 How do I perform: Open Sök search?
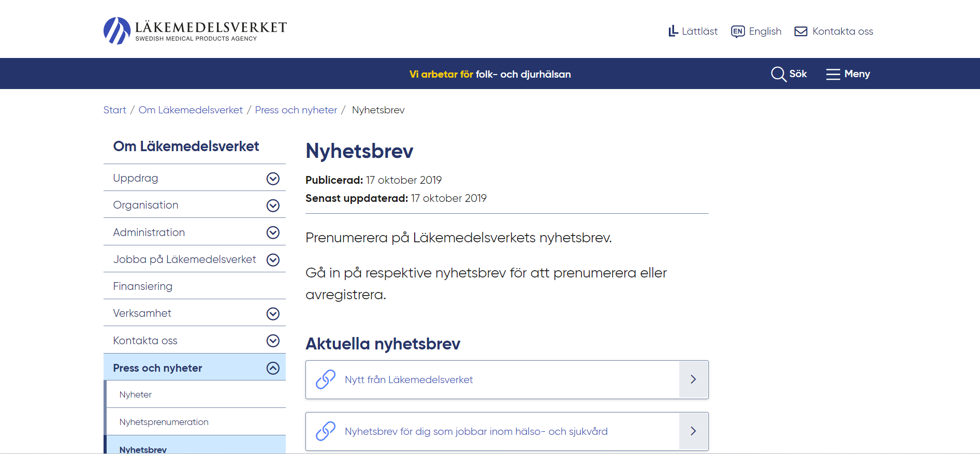798,74
